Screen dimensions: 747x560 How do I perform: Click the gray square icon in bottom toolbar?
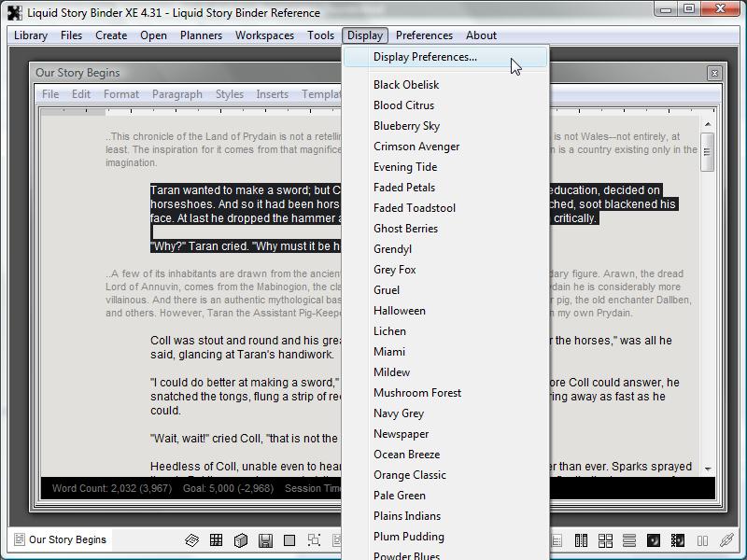pyautogui.click(x=289, y=540)
